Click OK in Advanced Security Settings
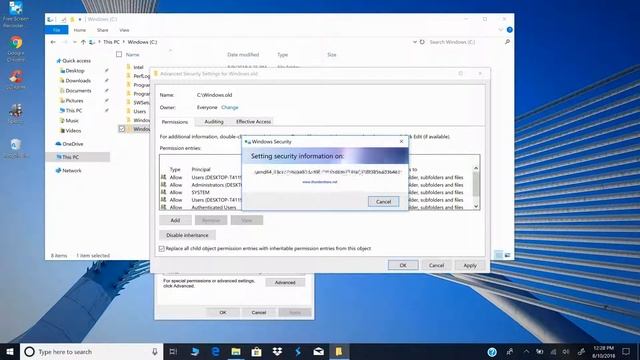Viewport: 640px width, 360px height. (403, 265)
